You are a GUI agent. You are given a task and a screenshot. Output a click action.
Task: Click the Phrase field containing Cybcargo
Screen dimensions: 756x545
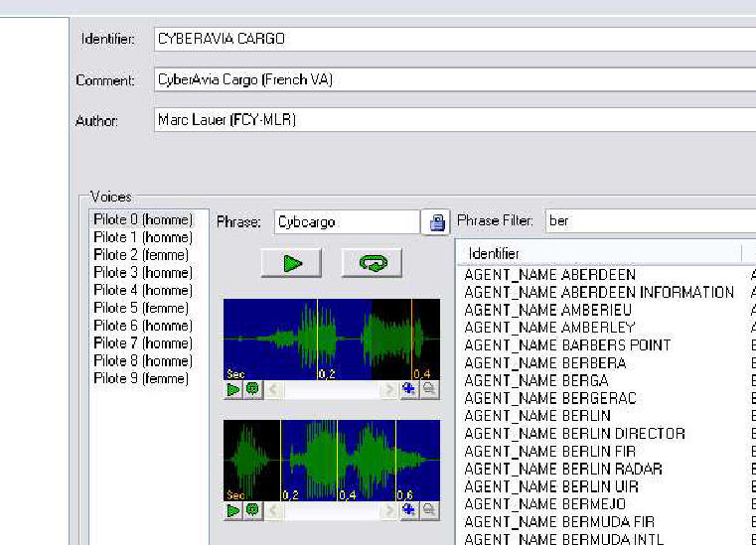(x=347, y=222)
